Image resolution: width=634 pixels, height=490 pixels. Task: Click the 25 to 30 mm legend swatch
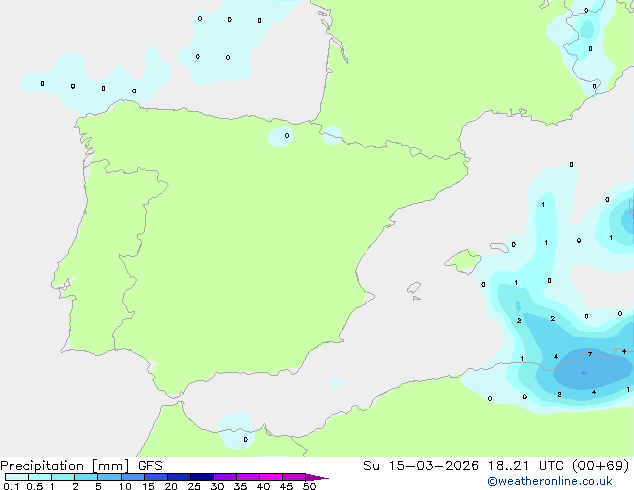tap(201, 477)
